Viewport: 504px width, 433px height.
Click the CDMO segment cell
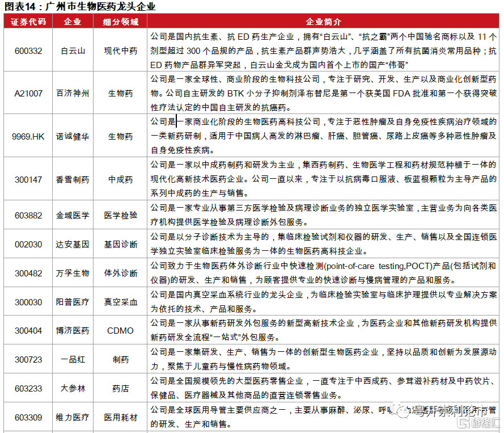point(120,330)
